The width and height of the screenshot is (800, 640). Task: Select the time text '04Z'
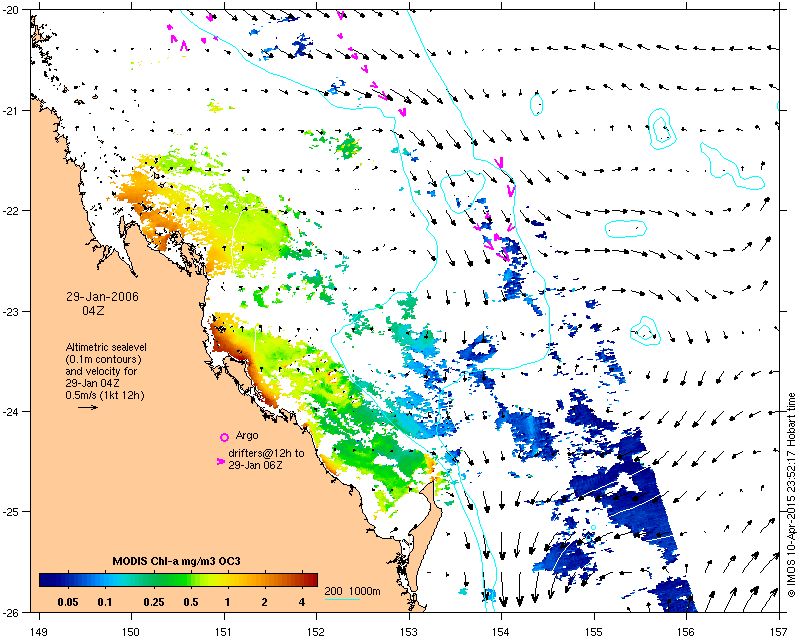coord(93,310)
